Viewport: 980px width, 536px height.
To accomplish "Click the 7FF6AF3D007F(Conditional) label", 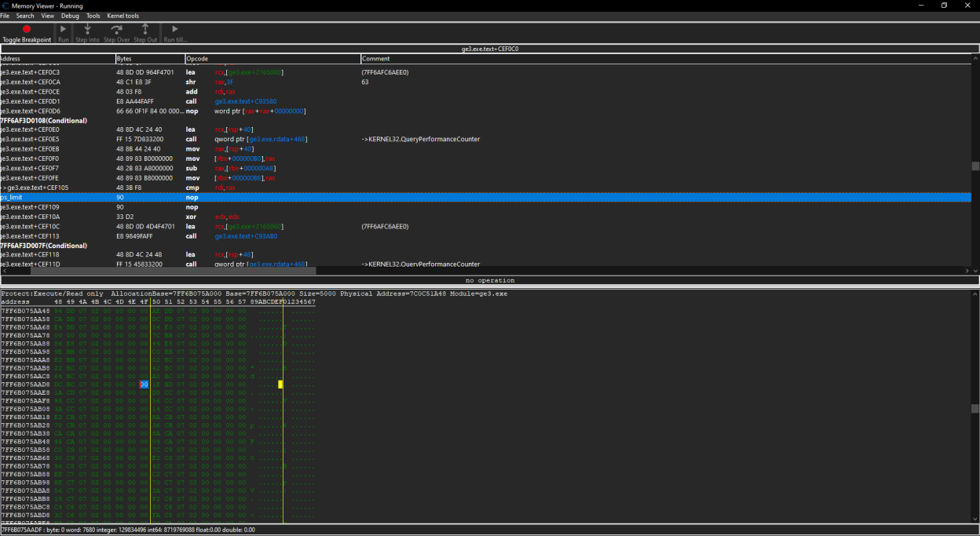I will click(x=44, y=246).
